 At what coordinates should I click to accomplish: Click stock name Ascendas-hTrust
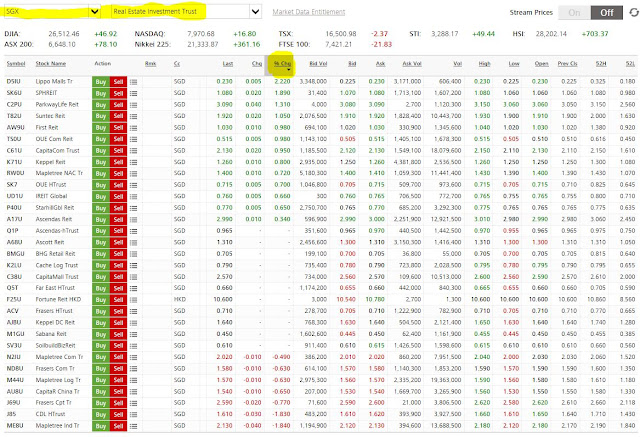57,231
